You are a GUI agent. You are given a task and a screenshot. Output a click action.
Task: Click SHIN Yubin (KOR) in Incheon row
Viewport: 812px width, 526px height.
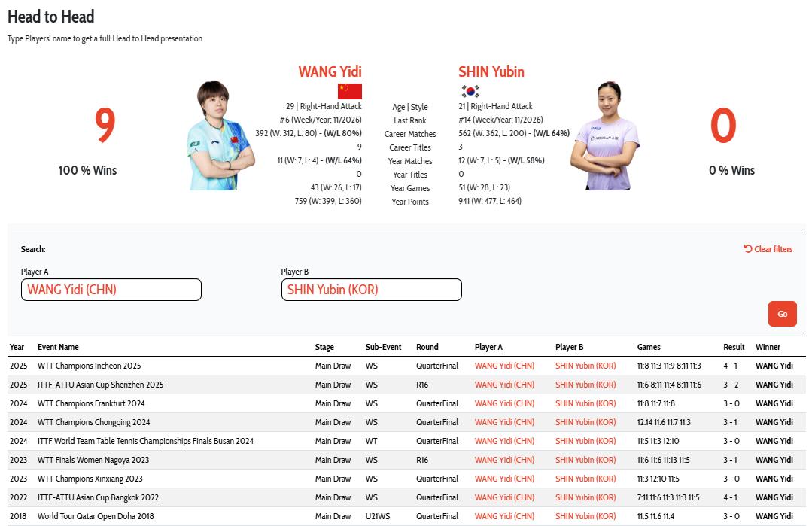(585, 366)
